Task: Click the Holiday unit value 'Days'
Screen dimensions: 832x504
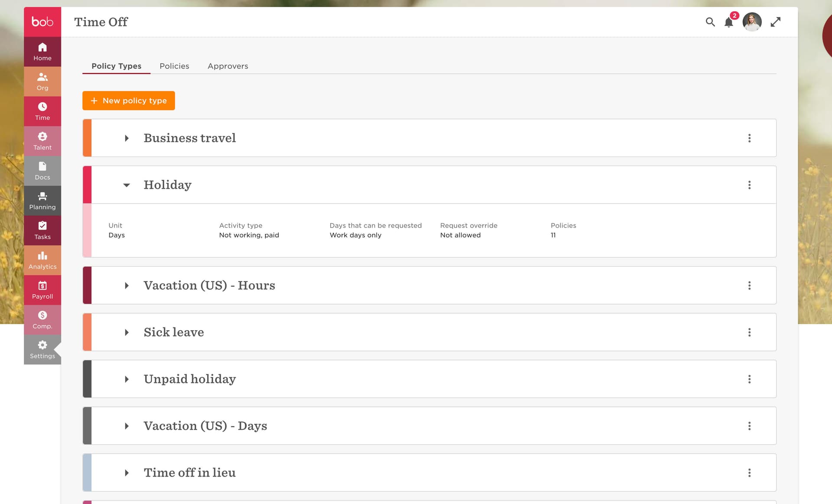Action: click(x=117, y=235)
